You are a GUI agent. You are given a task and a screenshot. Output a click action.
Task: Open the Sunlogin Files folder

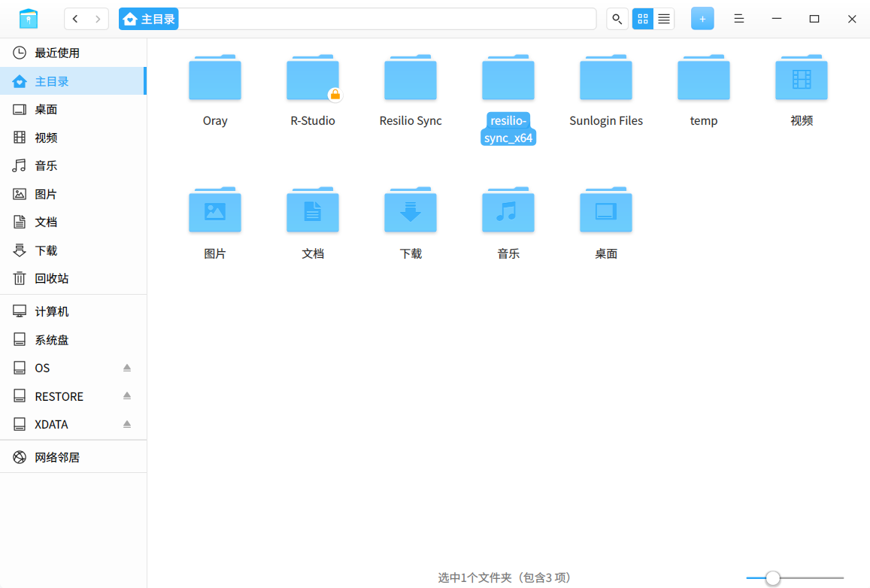point(605,77)
